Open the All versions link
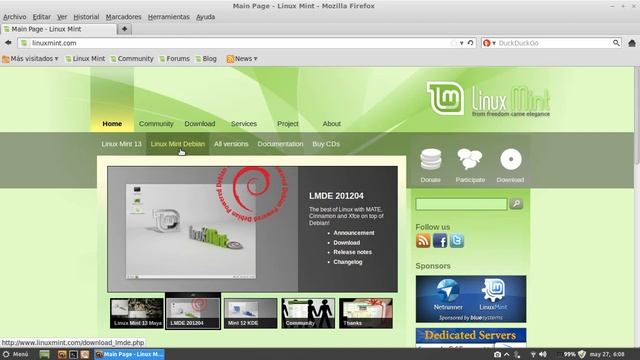 click(x=231, y=144)
